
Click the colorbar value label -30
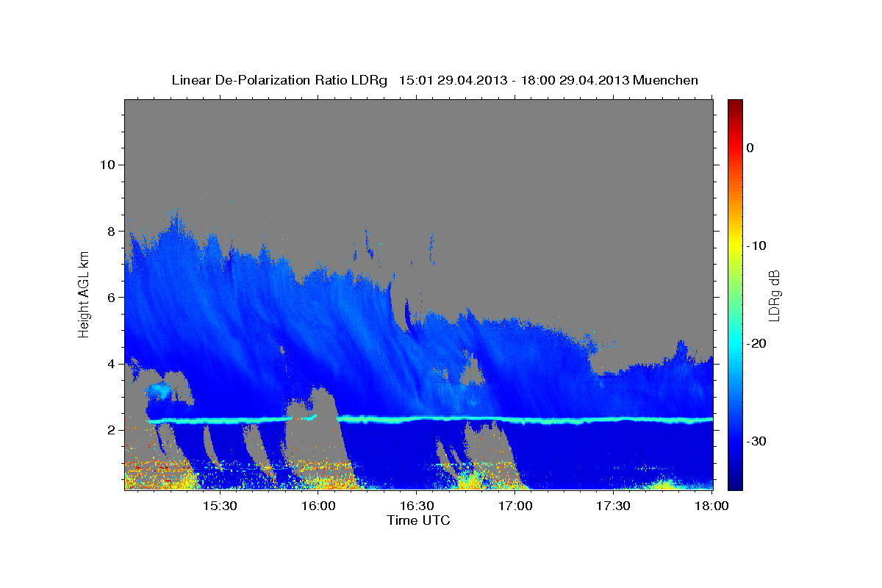pos(757,441)
